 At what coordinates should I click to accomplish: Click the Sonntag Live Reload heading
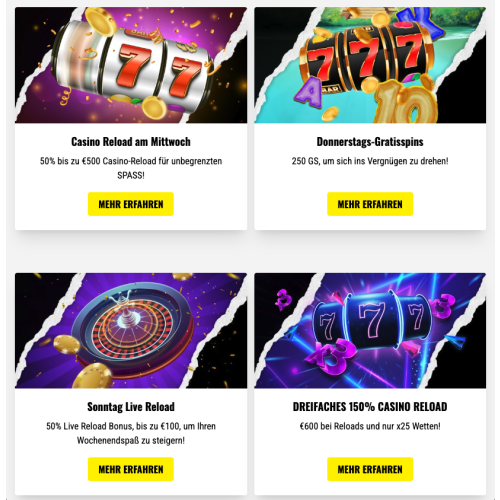[131, 407]
